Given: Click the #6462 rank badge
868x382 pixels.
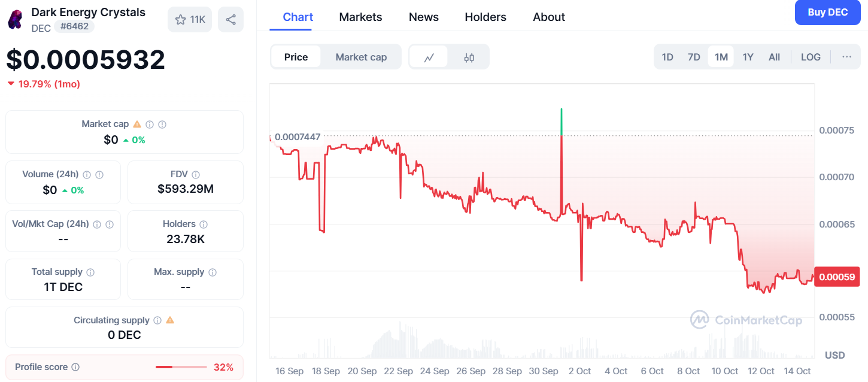Looking at the screenshot, I should (x=74, y=27).
